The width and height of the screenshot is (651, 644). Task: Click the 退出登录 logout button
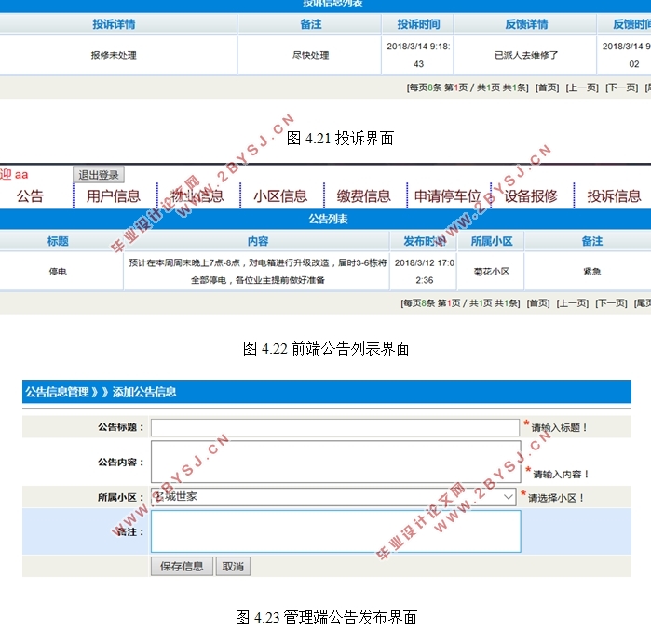tap(99, 175)
